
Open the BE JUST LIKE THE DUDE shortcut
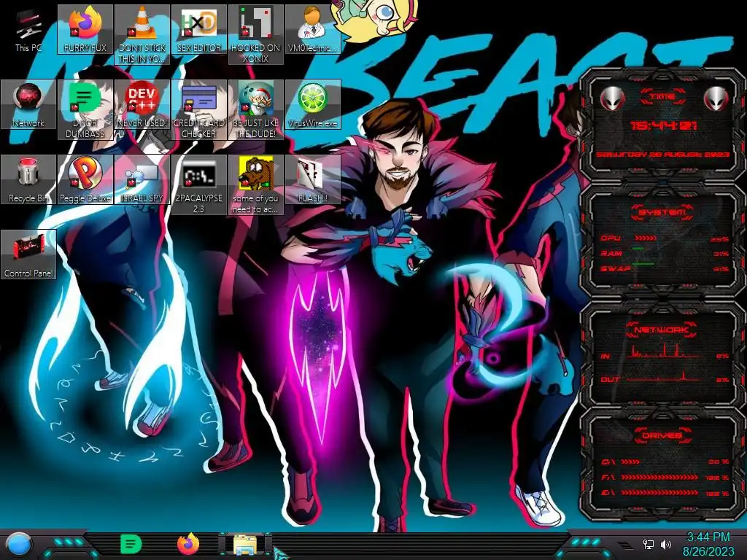pos(256,109)
